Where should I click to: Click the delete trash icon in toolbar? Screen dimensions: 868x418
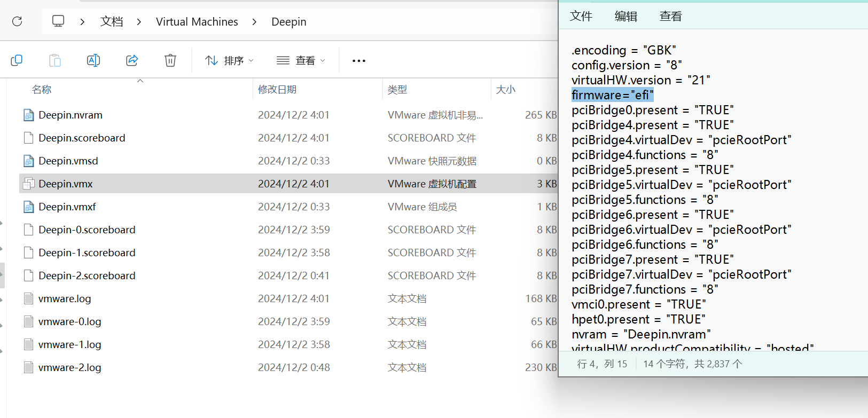pyautogui.click(x=170, y=60)
